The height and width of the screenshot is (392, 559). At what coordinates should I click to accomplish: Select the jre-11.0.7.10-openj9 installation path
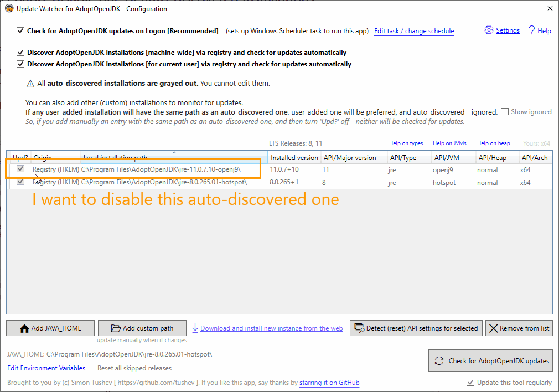161,169
